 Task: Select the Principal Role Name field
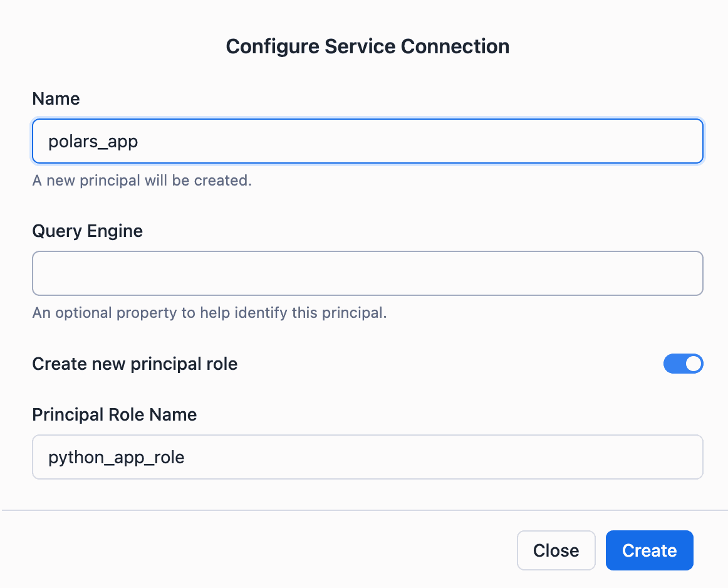(367, 457)
